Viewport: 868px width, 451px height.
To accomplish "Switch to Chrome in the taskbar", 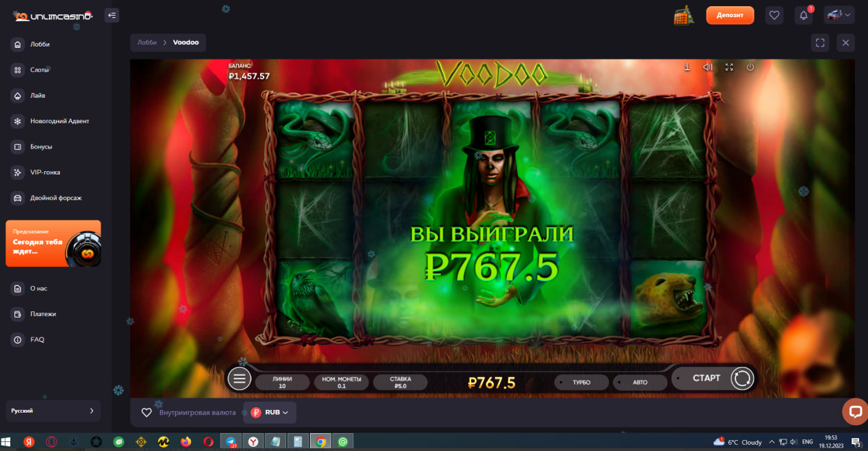I will tap(320, 442).
